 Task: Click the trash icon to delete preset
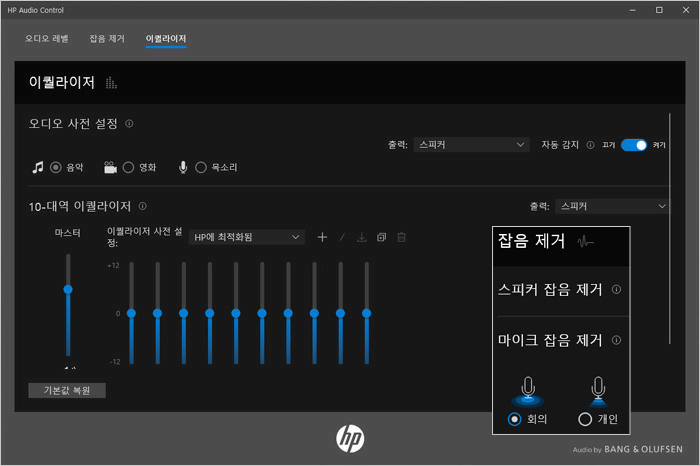click(401, 237)
